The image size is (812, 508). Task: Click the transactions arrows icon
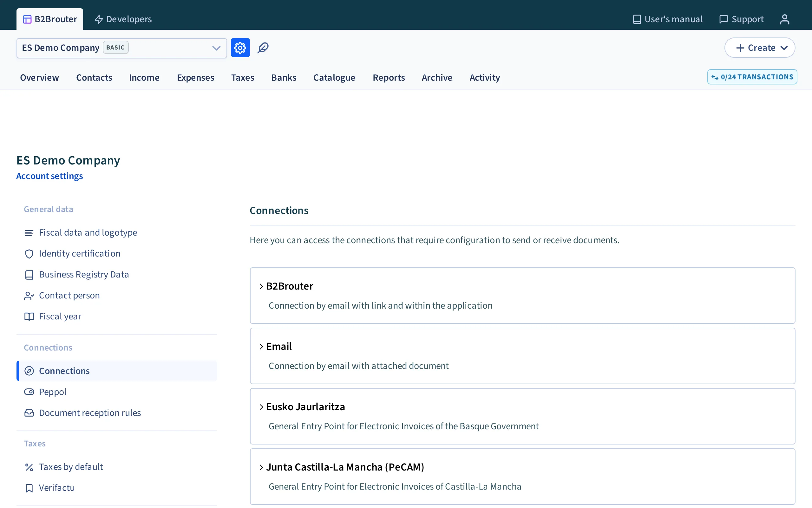(x=715, y=77)
